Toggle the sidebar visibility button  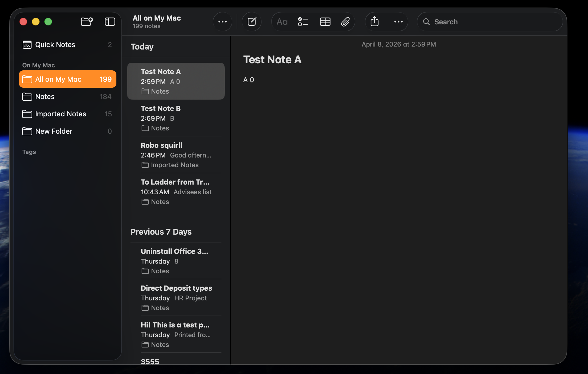pyautogui.click(x=110, y=21)
